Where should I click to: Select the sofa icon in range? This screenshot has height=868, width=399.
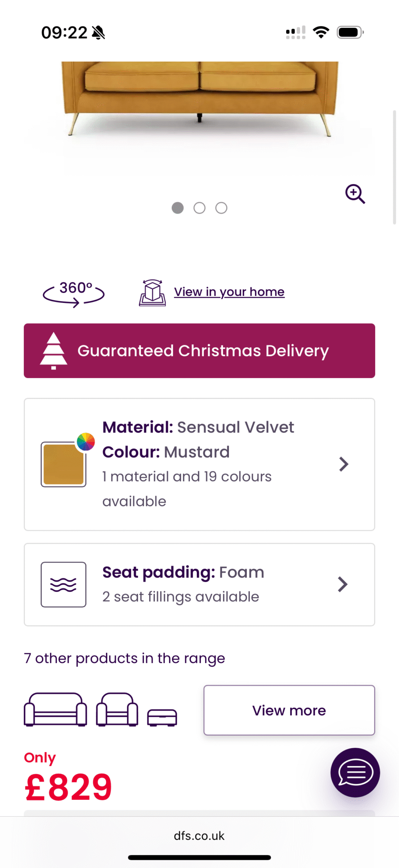pos(55,709)
